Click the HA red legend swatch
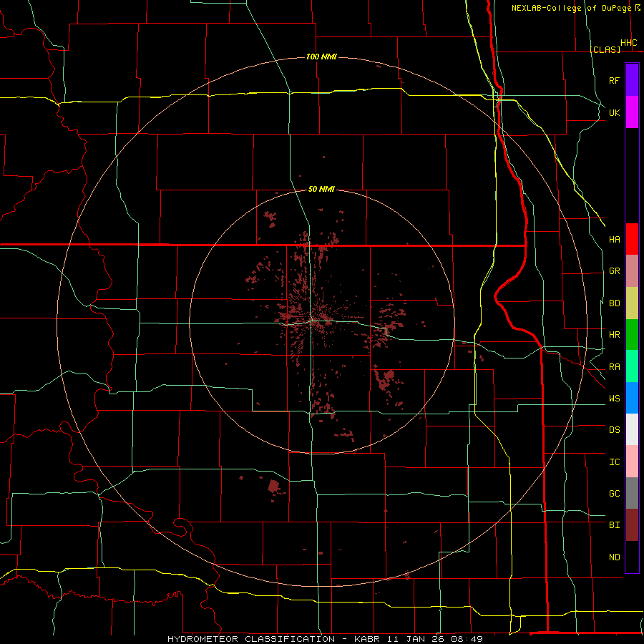The width and height of the screenshot is (644, 644). click(x=632, y=239)
